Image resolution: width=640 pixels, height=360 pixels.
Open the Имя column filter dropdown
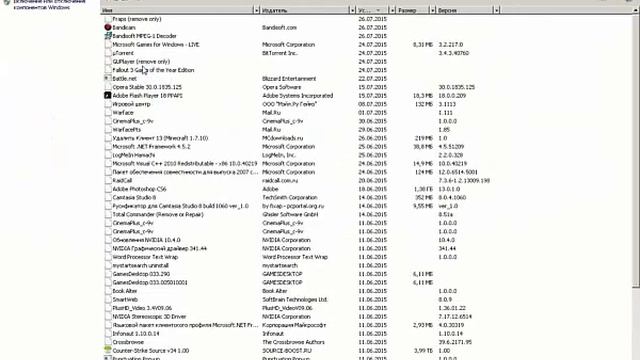point(256,10)
